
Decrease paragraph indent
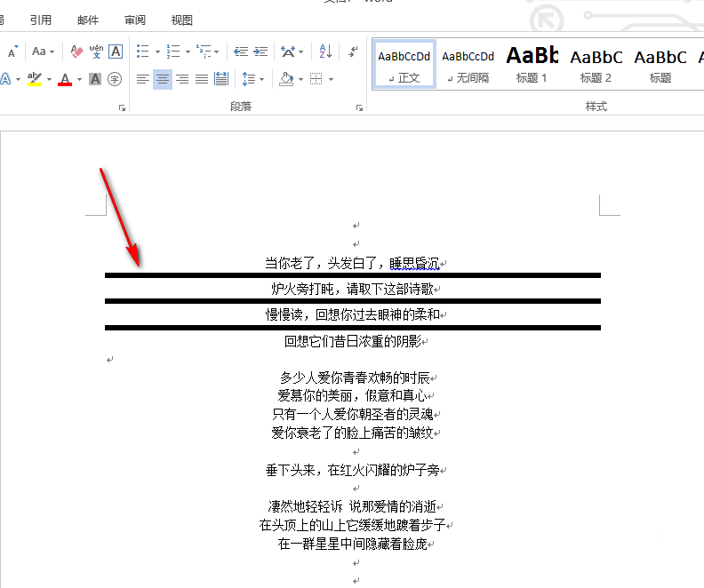[x=241, y=52]
